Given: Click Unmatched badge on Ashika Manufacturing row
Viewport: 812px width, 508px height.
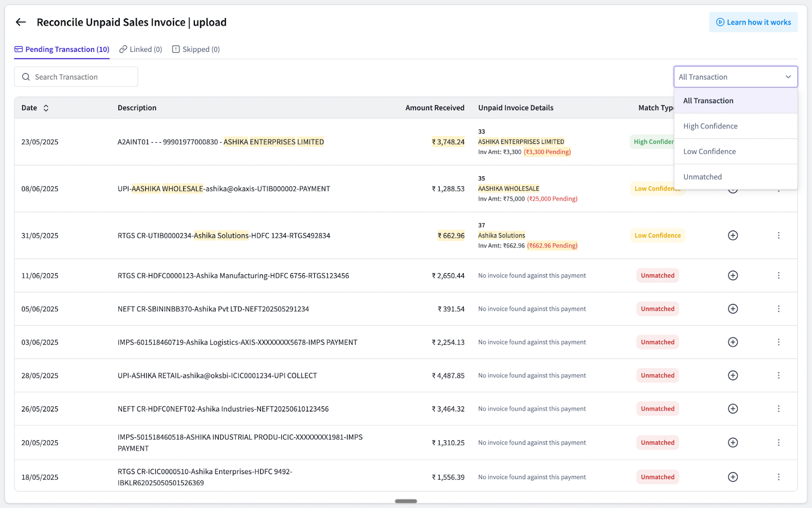Looking at the screenshot, I should point(657,275).
